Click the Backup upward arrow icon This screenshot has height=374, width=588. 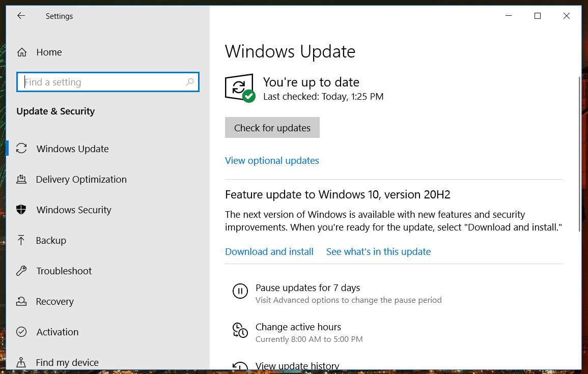tap(21, 240)
